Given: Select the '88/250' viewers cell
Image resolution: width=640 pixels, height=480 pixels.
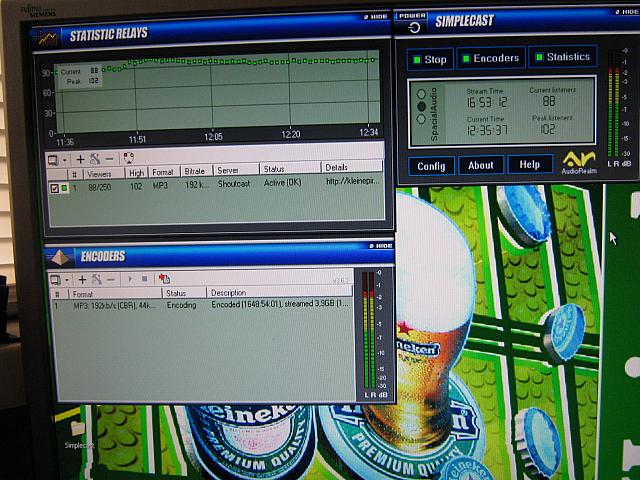Looking at the screenshot, I should [99, 187].
